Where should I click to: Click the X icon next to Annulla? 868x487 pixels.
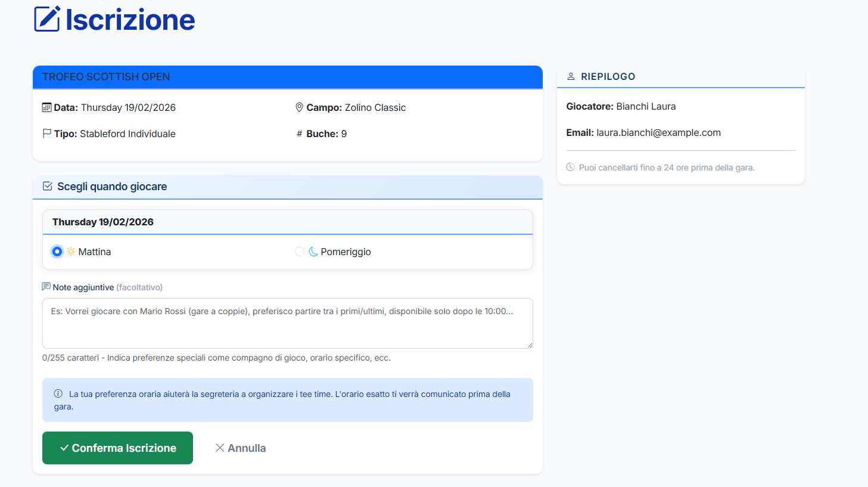point(220,448)
